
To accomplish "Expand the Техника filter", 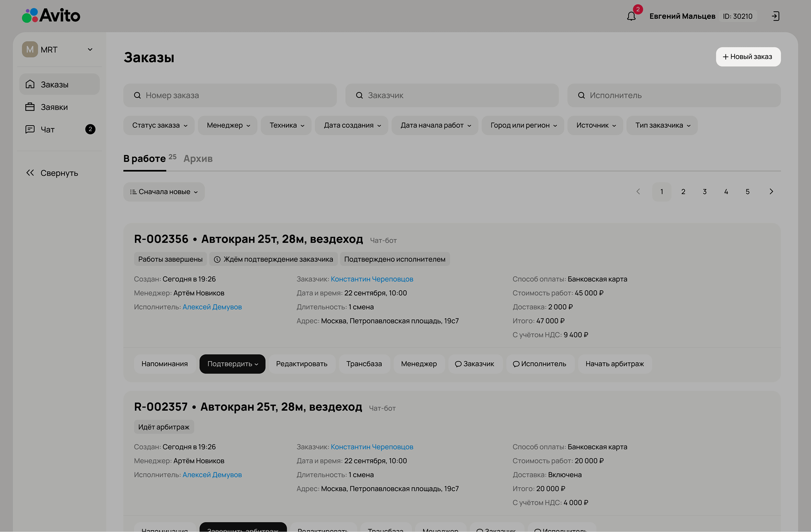I will 286,125.
